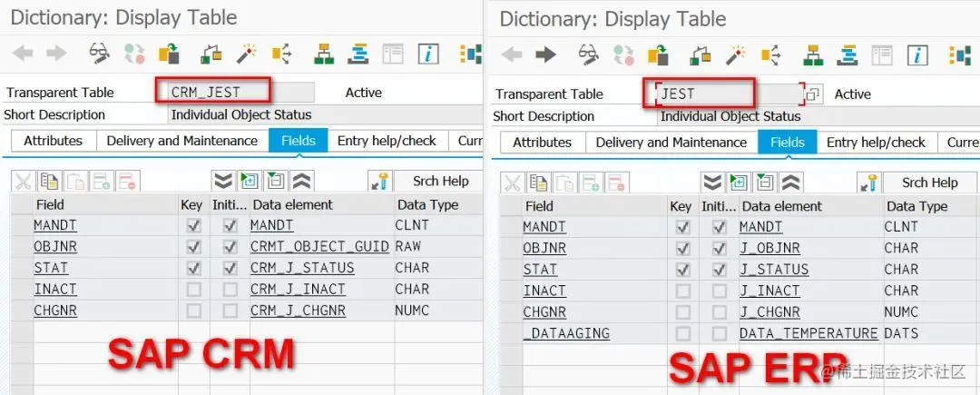980x395 pixels.
Task: Click foreign key icon in right JEST window
Action: [x=868, y=183]
